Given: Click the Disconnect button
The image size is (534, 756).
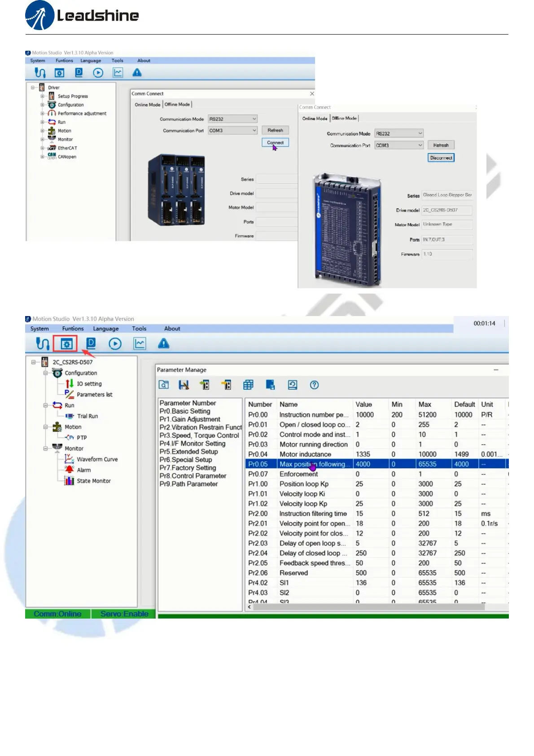Looking at the screenshot, I should [x=441, y=158].
